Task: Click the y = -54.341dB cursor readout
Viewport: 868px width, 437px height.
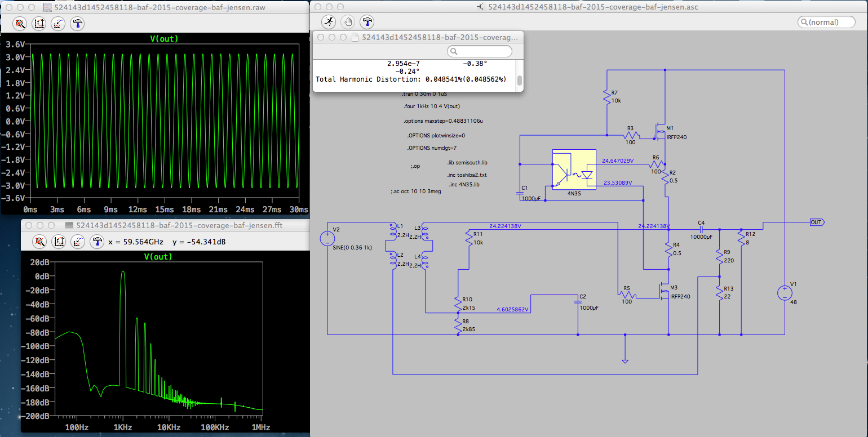Action: tap(200, 242)
